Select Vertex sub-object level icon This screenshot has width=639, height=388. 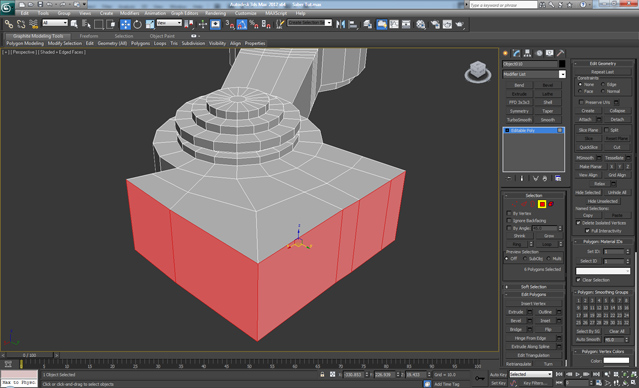click(x=515, y=204)
